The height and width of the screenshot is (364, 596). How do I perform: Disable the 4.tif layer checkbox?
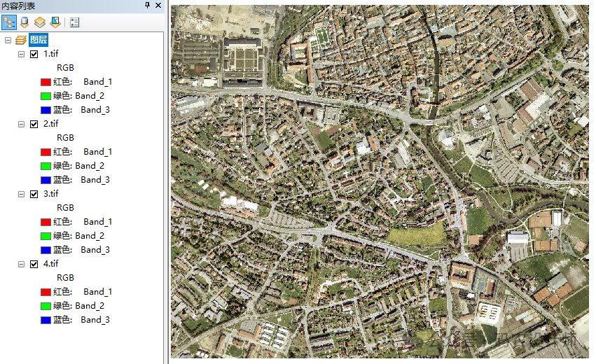tap(34, 264)
